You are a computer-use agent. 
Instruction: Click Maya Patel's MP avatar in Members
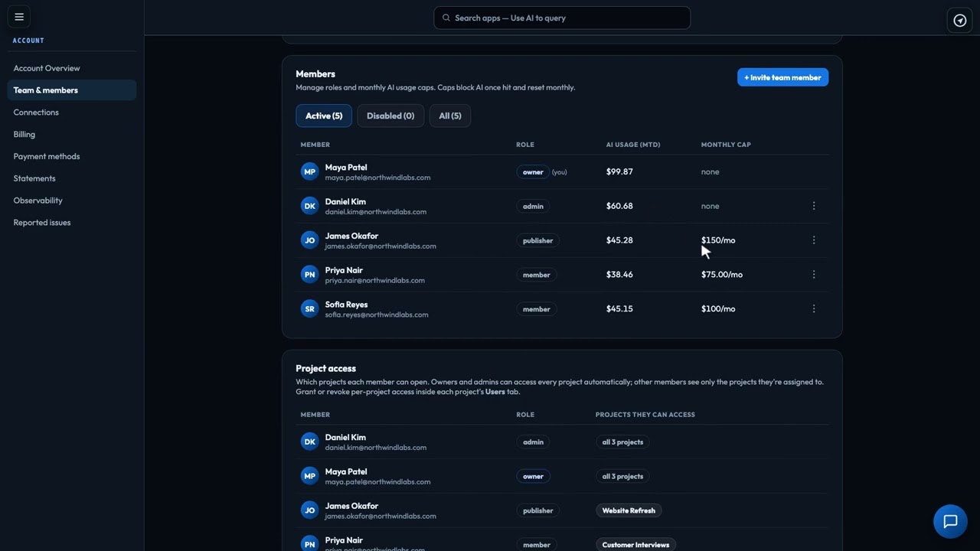pyautogui.click(x=309, y=171)
